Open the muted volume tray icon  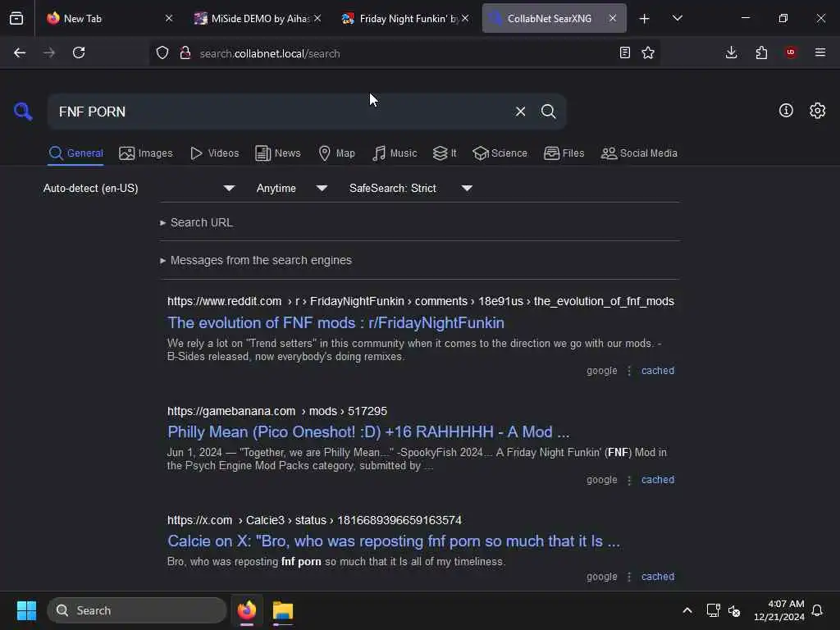pos(734,610)
